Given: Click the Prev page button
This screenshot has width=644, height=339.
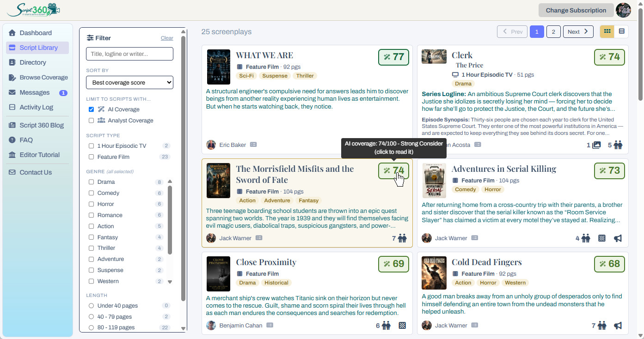Looking at the screenshot, I should point(512,31).
